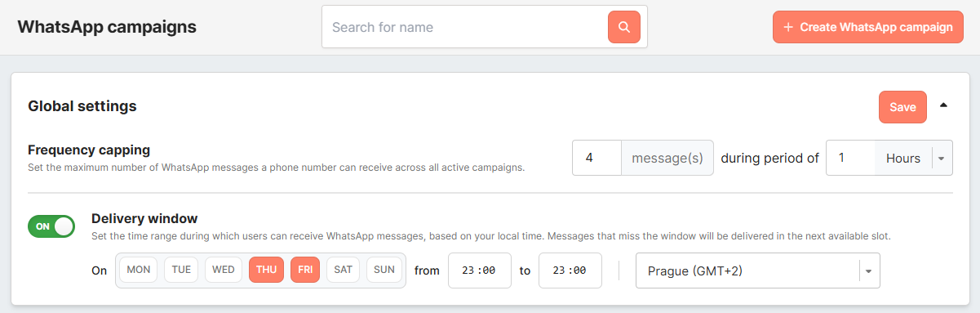Enable Saturday in the delivery days

344,270
